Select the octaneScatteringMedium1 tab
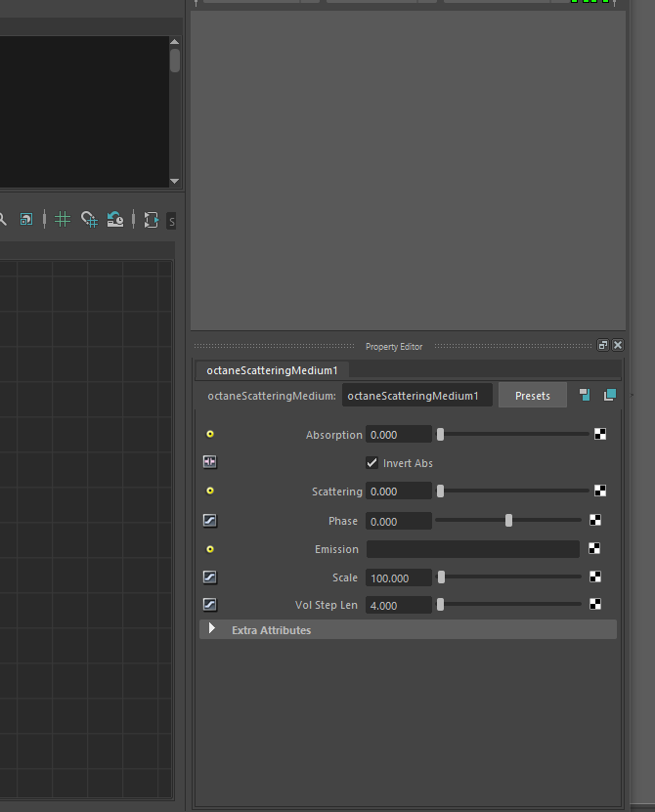This screenshot has height=812, width=655. tap(272, 370)
